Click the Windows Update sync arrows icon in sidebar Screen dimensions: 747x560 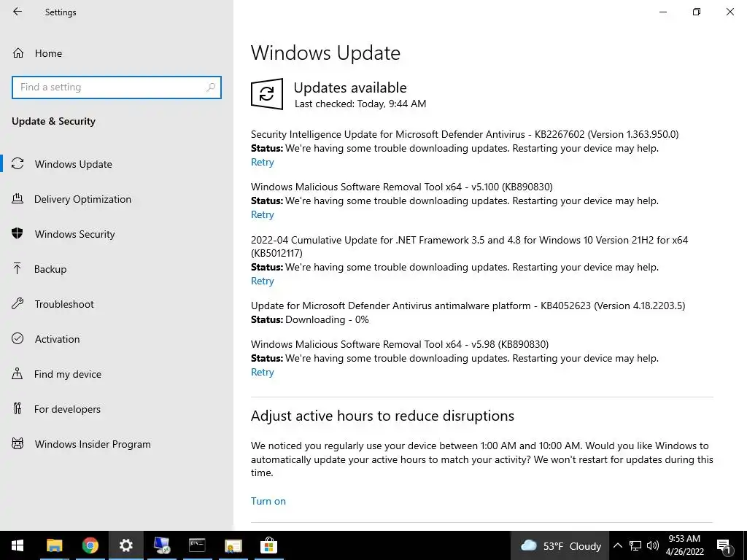(18, 164)
